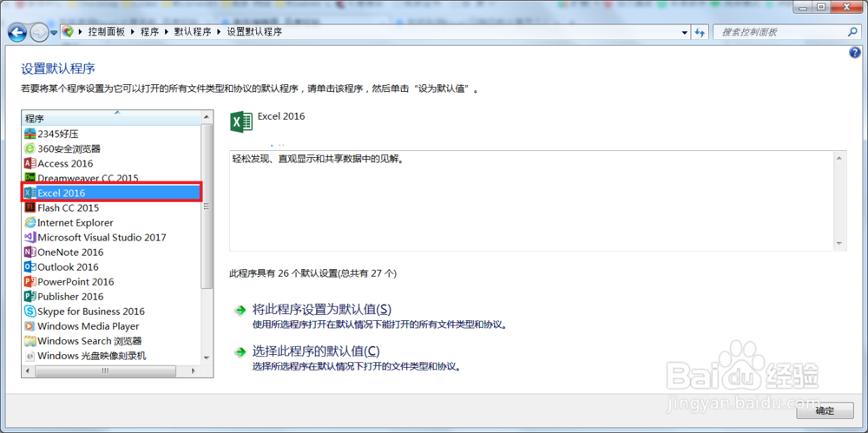Viewport: 868px width, 433px height.
Task: Open the recent pages dropdown arrow
Action: (x=54, y=33)
